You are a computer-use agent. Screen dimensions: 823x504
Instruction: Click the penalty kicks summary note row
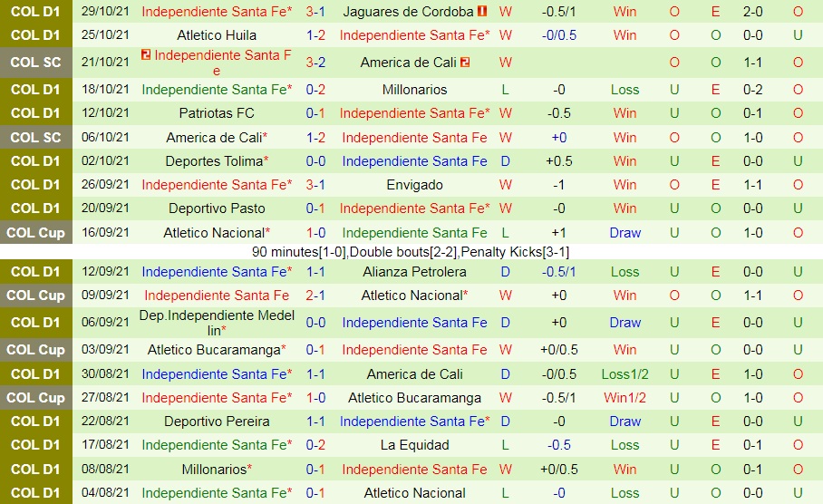411,252
